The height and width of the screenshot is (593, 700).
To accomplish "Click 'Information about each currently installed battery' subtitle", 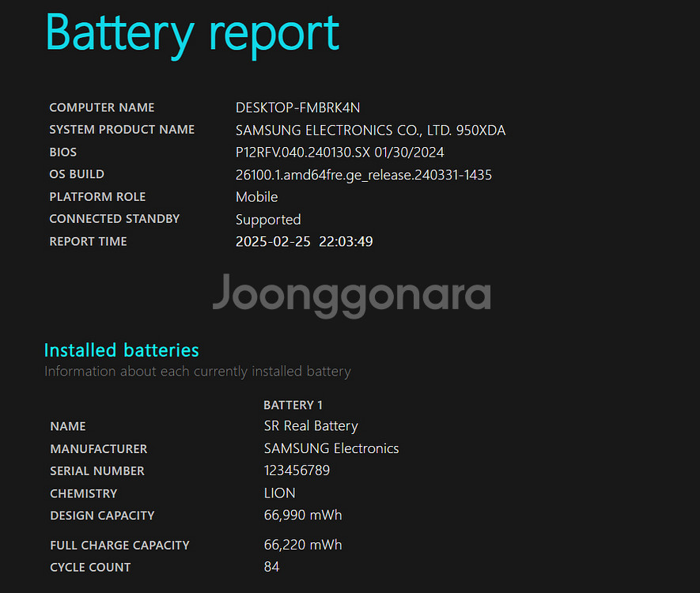I will (x=198, y=372).
